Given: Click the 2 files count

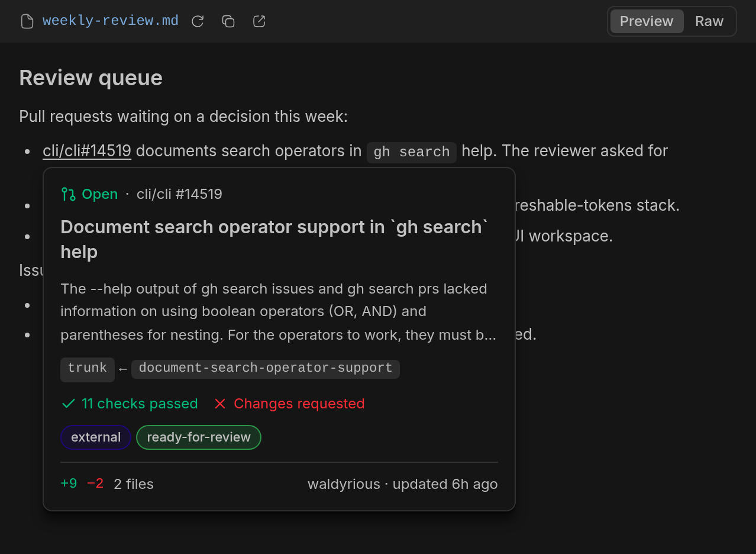Looking at the screenshot, I should click(134, 484).
